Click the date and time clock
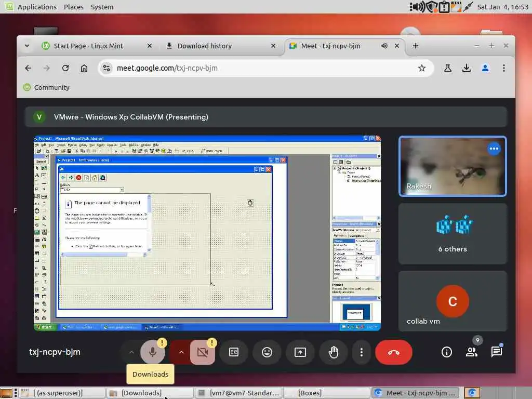 502,7
